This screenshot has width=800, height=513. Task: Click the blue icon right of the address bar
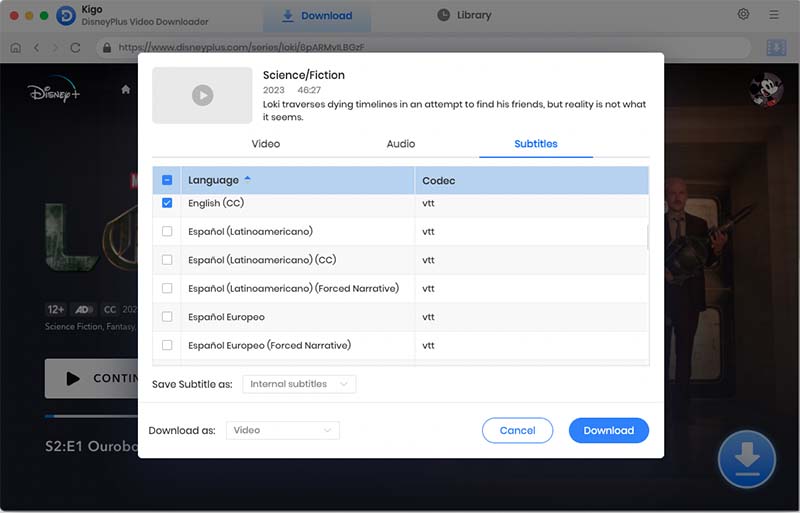(x=776, y=47)
